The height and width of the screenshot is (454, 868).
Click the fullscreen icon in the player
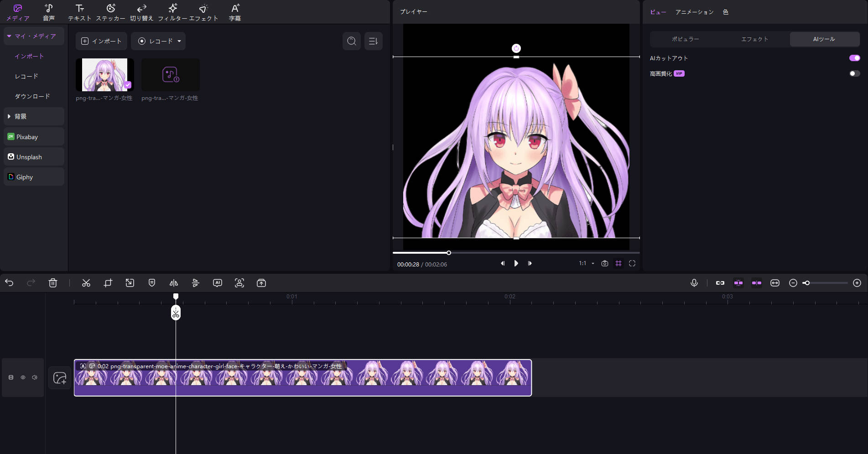[632, 263]
